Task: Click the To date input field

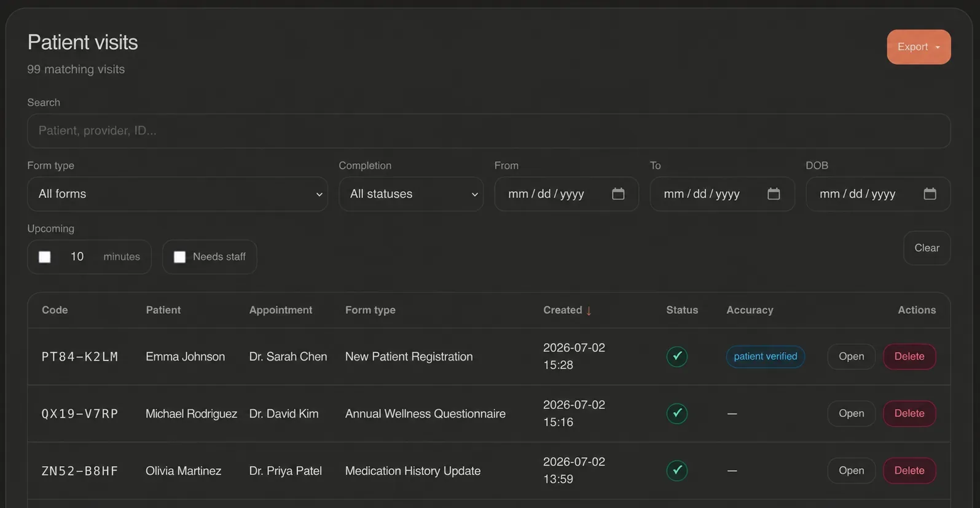Action: (x=722, y=194)
